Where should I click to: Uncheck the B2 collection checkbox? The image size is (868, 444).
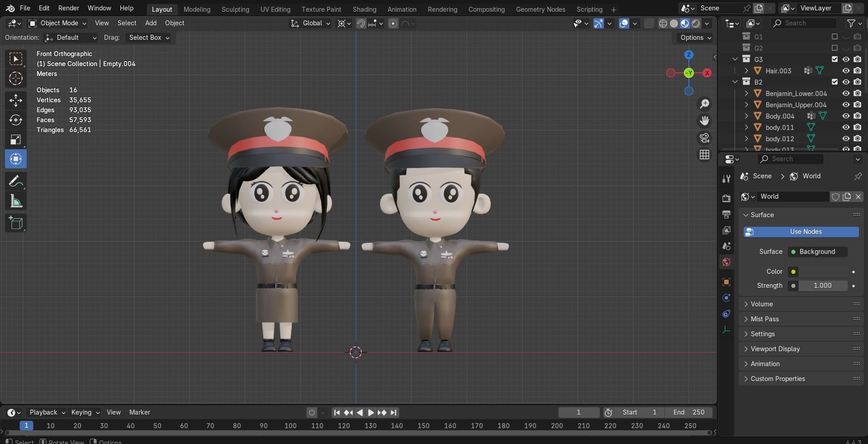(835, 82)
